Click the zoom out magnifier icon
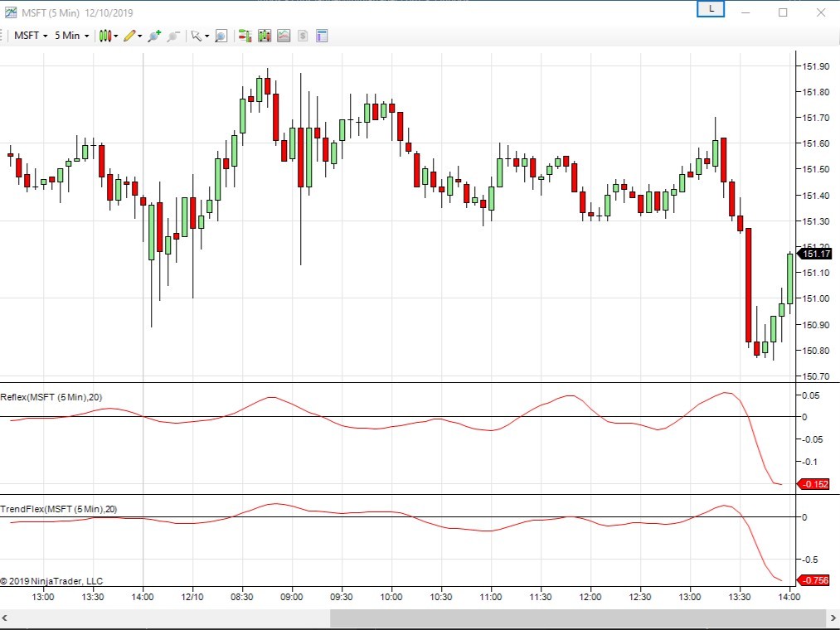 pos(173,36)
